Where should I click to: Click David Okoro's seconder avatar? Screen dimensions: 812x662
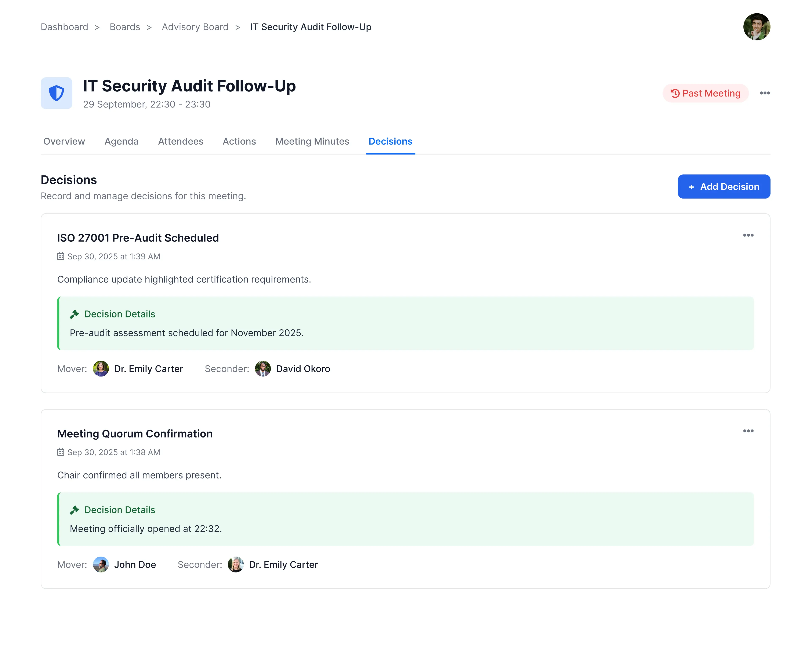pos(263,369)
